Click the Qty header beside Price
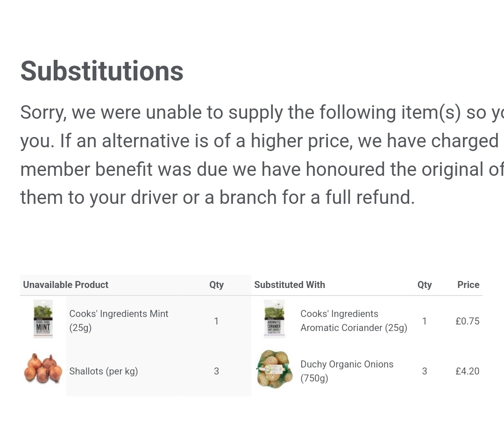 (424, 285)
